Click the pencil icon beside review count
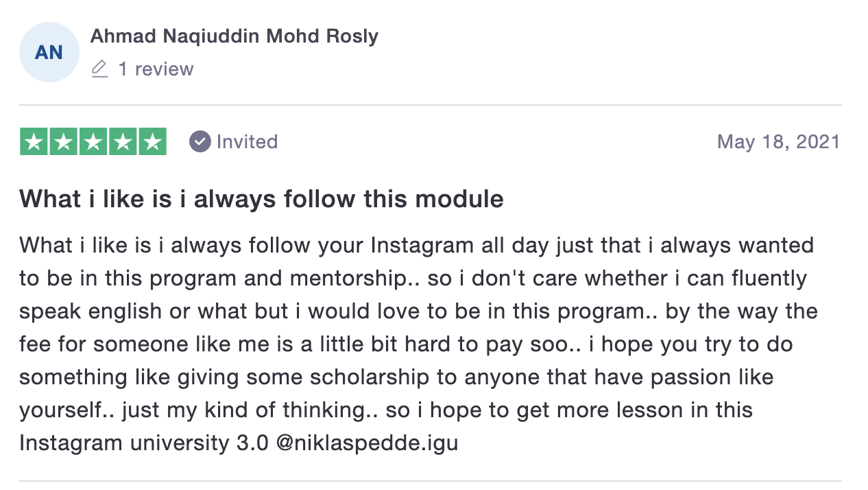Screen dimensions: 868x490 [x=99, y=69]
